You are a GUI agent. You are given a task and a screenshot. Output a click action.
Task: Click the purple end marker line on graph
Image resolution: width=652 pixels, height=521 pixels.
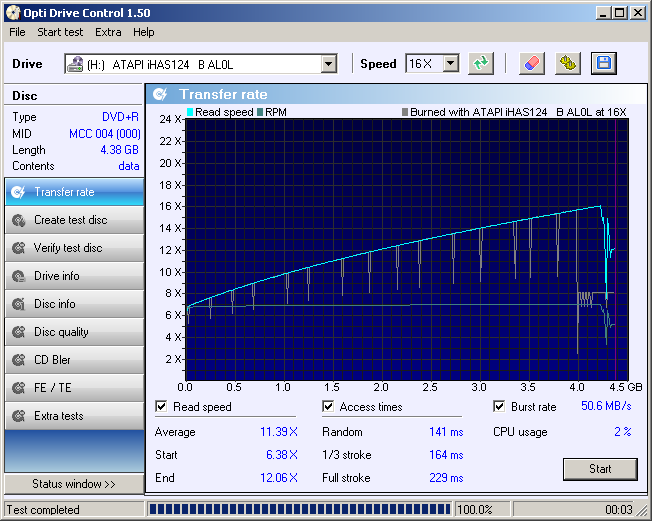point(616,249)
